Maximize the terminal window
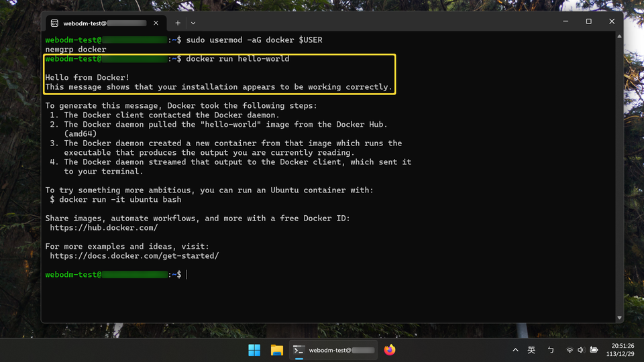The width and height of the screenshot is (644, 362). pyautogui.click(x=588, y=21)
